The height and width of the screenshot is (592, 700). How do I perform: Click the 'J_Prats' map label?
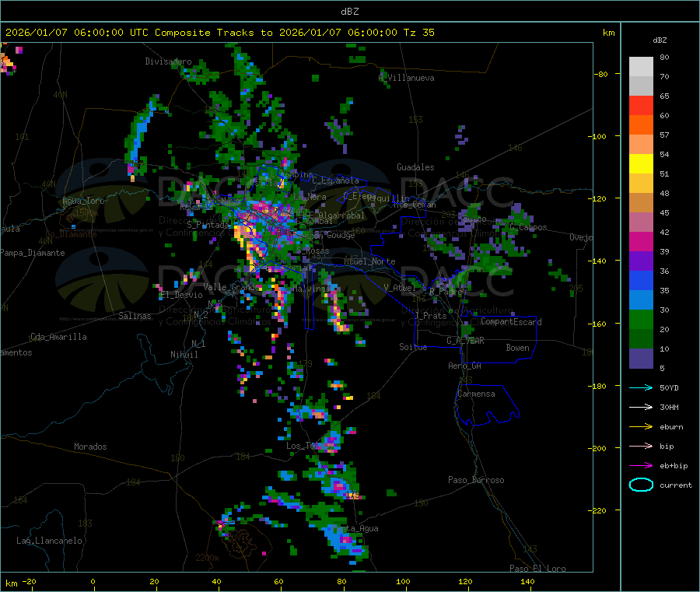430,316
